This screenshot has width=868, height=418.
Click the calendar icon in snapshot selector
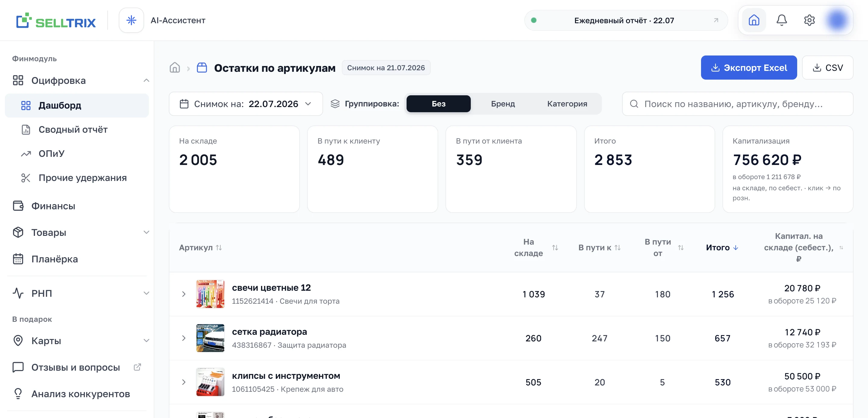click(184, 104)
